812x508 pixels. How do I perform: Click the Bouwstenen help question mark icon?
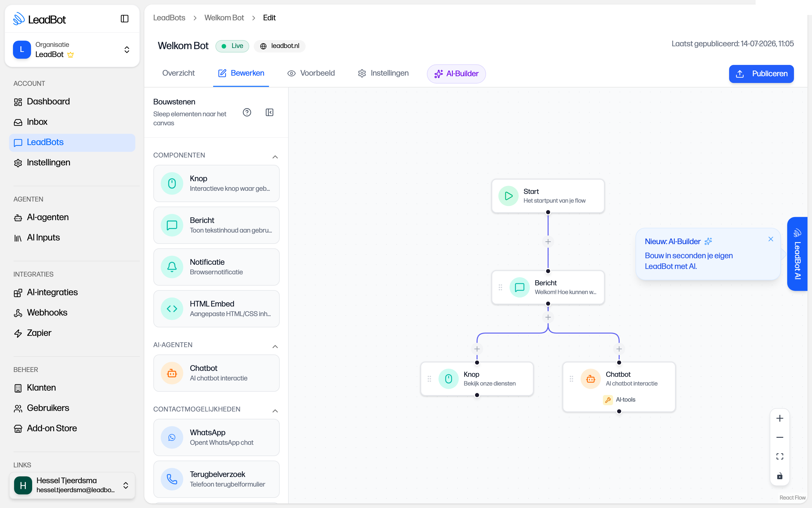[247, 112]
